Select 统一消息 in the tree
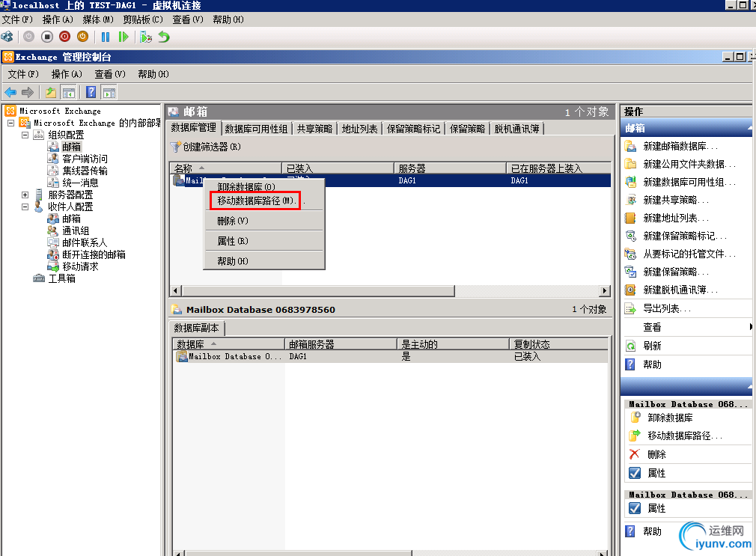The height and width of the screenshot is (556, 756). [x=80, y=183]
